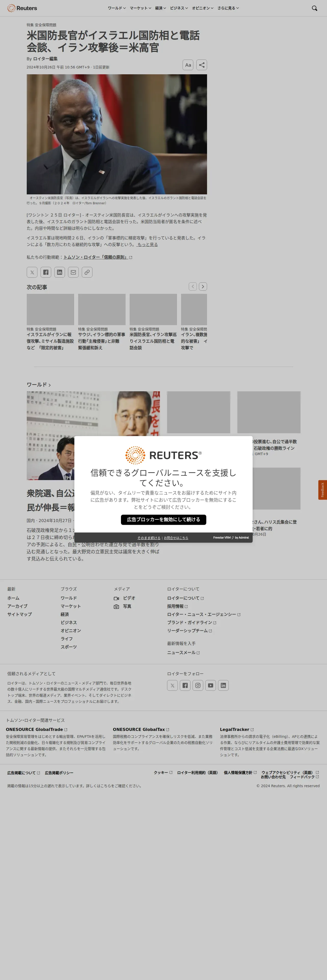Open 個人情報保護方針 link
This screenshot has height=980, width=327.
point(240,773)
